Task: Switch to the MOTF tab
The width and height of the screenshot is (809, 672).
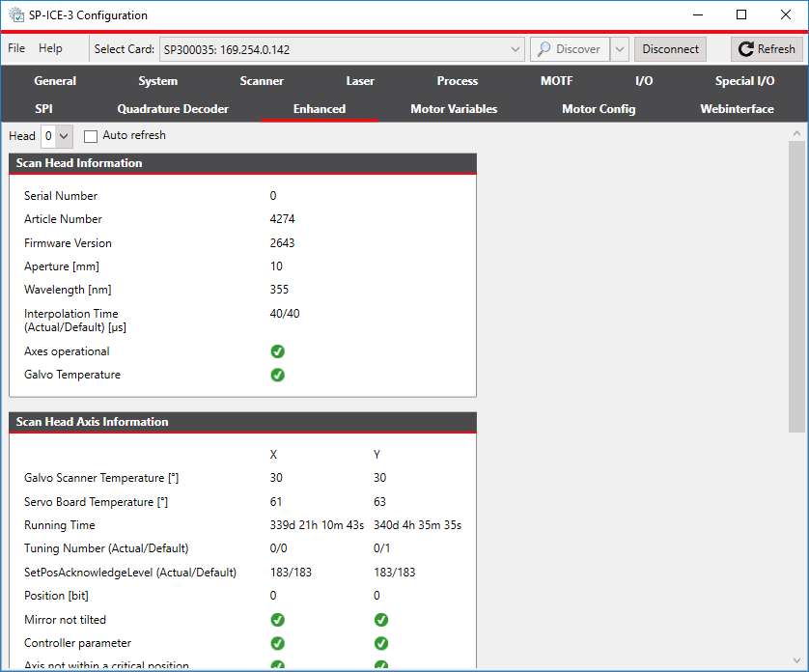Action: pos(557,81)
